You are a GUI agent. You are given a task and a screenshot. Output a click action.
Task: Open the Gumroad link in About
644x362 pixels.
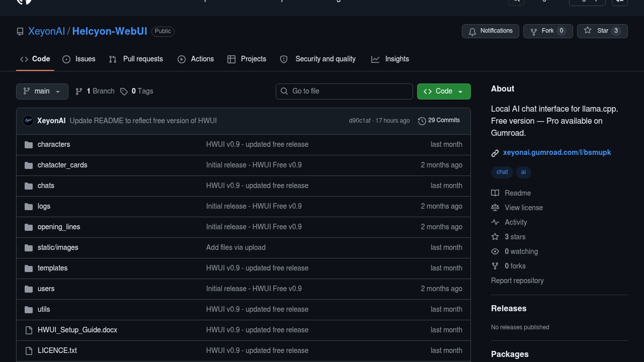pyautogui.click(x=556, y=153)
